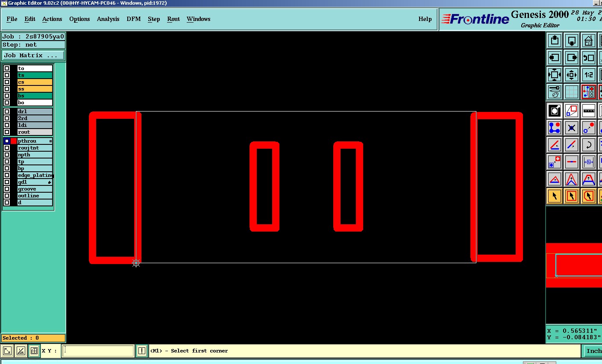Click the black X delete feature icon
The image size is (602, 364).
[x=572, y=128]
